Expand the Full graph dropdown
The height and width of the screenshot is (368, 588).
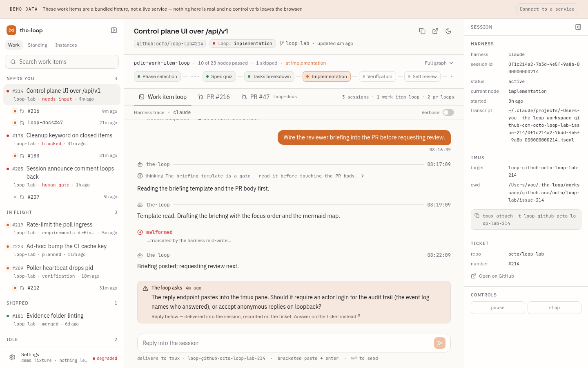(x=439, y=63)
